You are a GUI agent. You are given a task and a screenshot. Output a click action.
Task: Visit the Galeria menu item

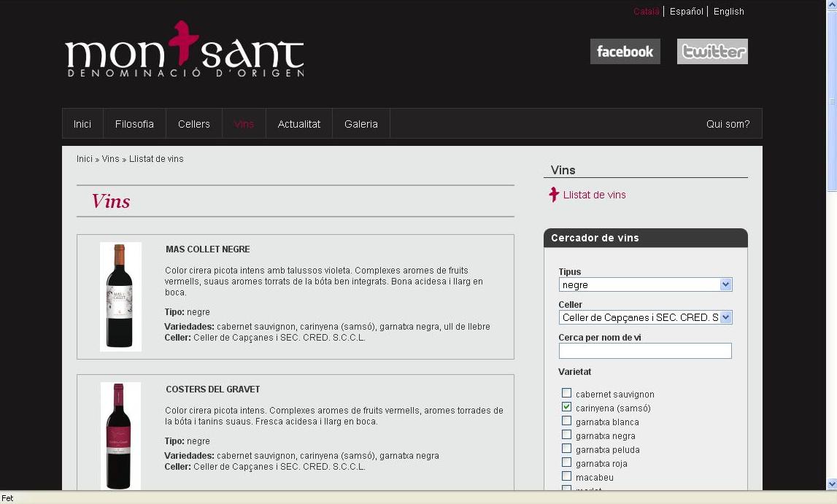(x=360, y=124)
